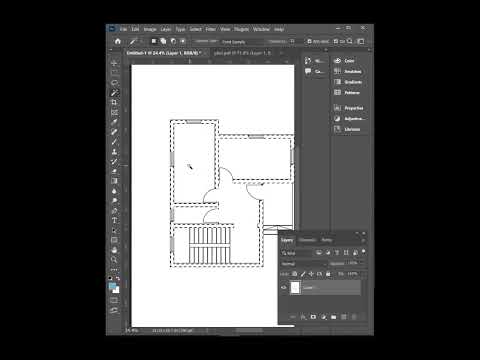Open the File menu

123,29
